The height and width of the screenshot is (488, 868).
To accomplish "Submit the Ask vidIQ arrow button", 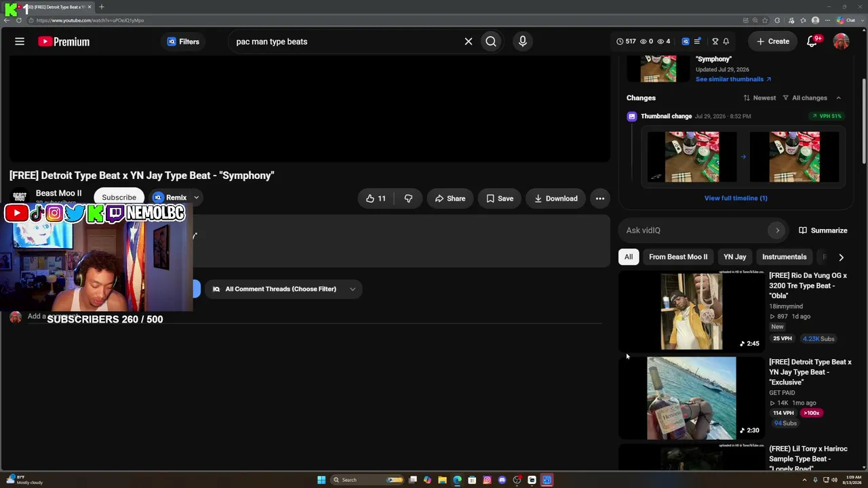I will [x=778, y=230].
